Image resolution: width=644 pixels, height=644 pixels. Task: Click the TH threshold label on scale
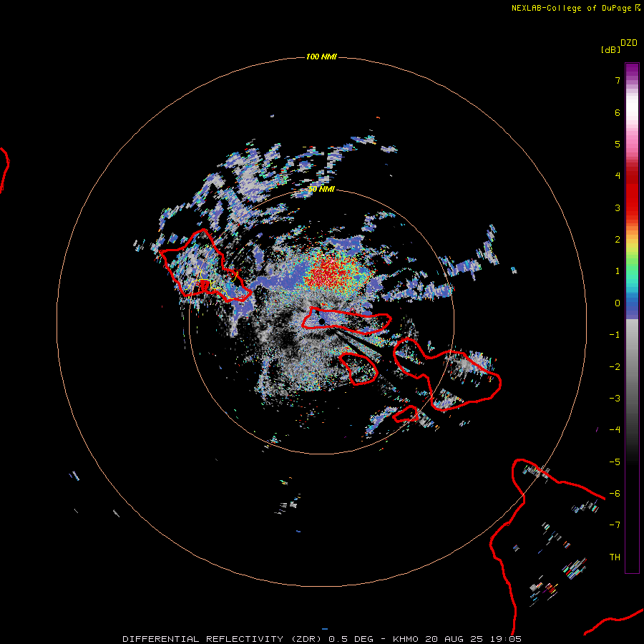pos(615,557)
